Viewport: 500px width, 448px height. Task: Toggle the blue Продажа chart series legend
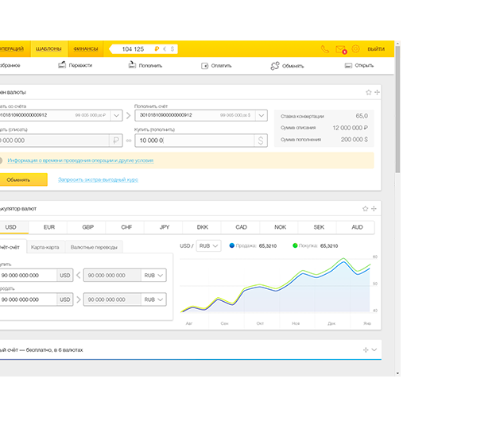click(x=232, y=245)
